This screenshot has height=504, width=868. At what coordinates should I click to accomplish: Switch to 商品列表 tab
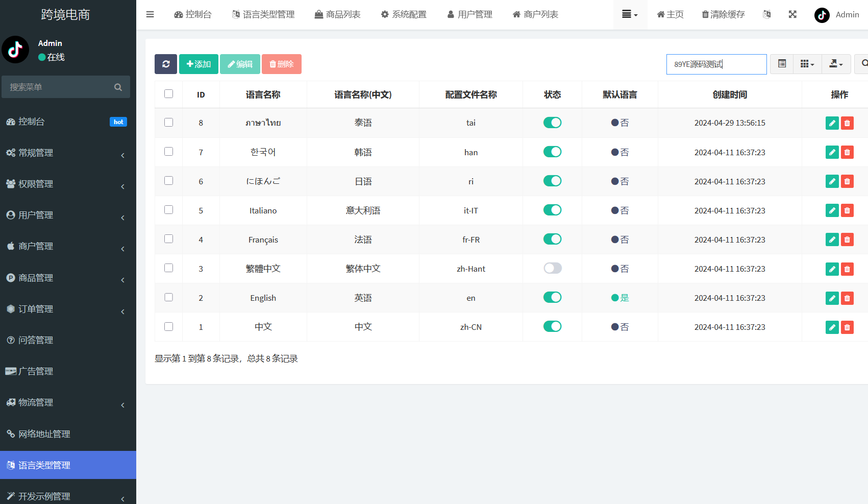click(338, 14)
